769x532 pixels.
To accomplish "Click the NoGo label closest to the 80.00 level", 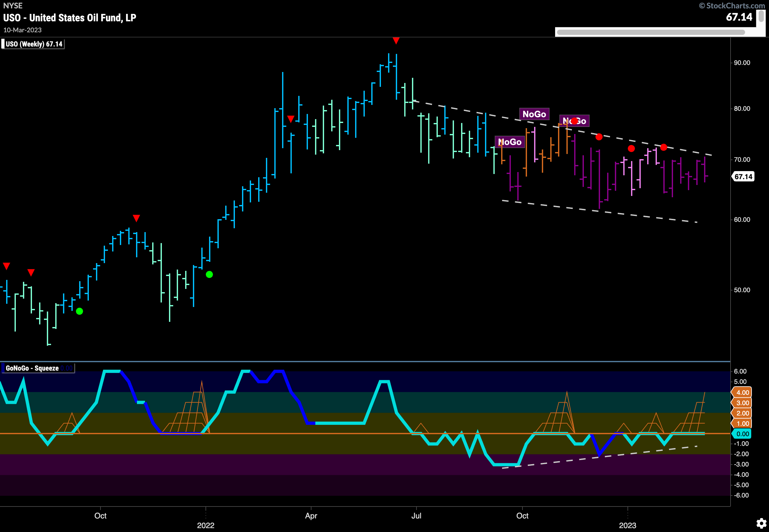I will point(534,114).
